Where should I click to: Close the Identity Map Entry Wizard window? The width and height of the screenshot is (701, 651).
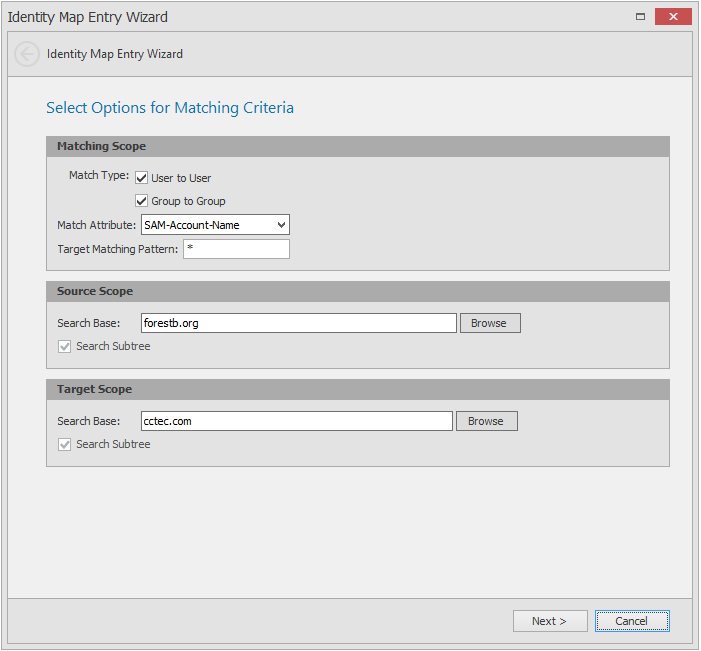click(673, 17)
